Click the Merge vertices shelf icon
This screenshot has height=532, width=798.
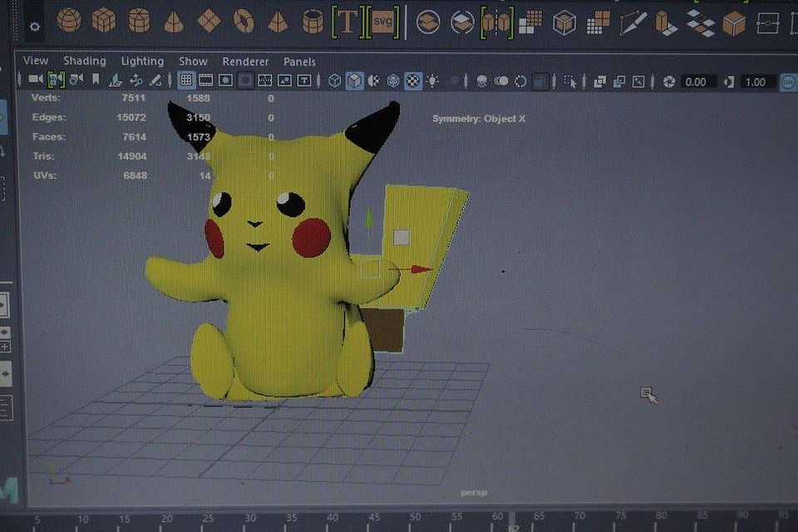pos(768,23)
